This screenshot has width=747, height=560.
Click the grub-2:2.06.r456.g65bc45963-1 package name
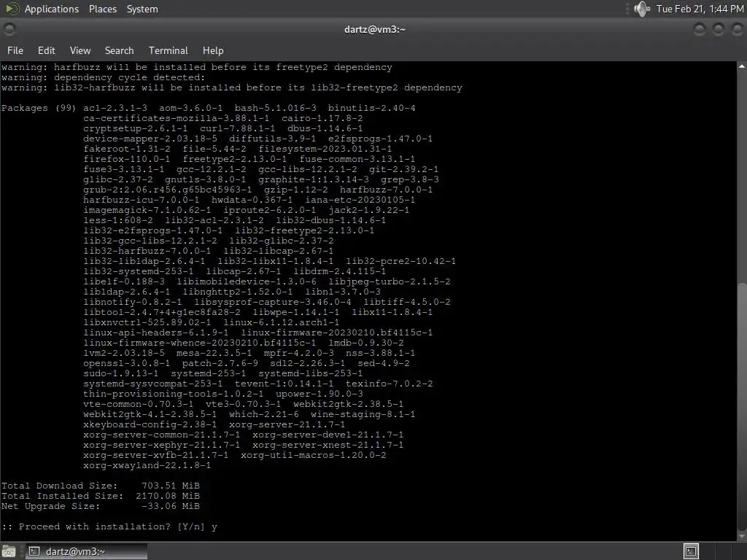[167, 190]
